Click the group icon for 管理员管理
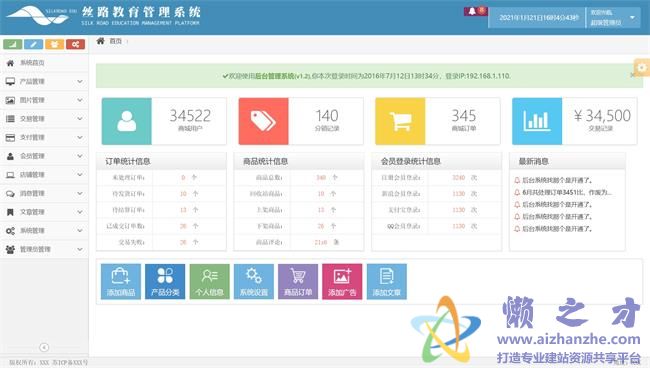 pyautogui.click(x=10, y=249)
